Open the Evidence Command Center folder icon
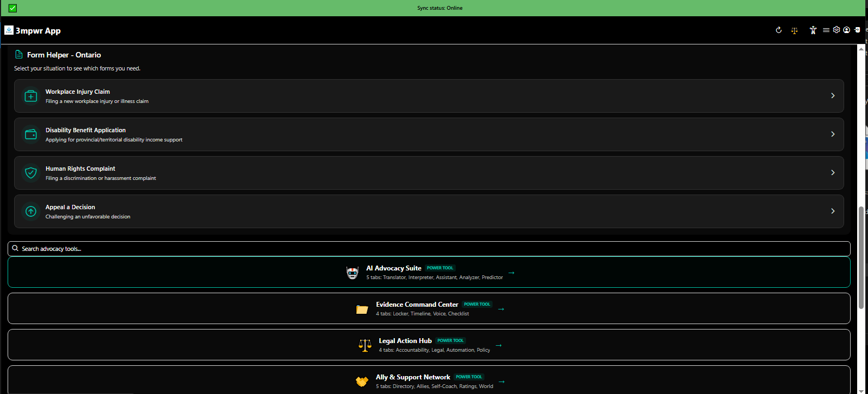Image resolution: width=868 pixels, height=394 pixels. (362, 309)
